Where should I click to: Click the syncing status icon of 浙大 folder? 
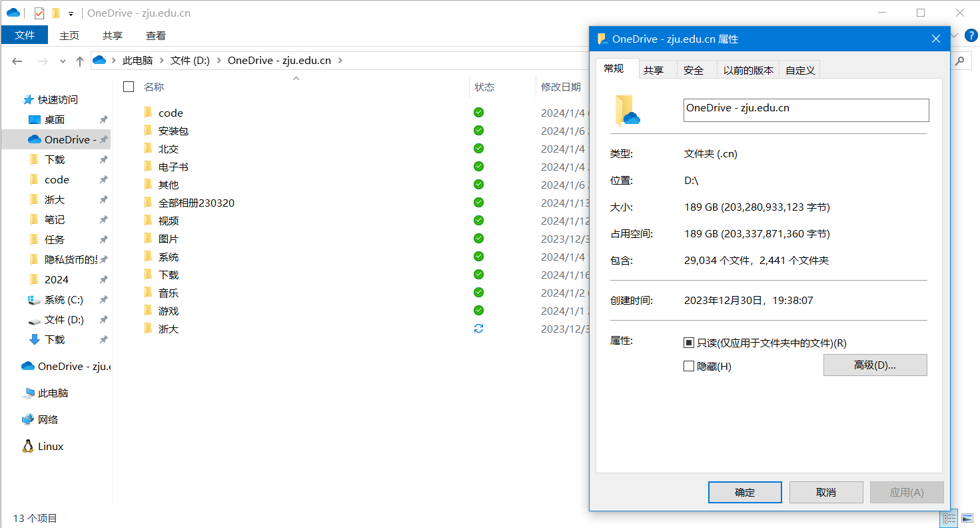pos(478,329)
